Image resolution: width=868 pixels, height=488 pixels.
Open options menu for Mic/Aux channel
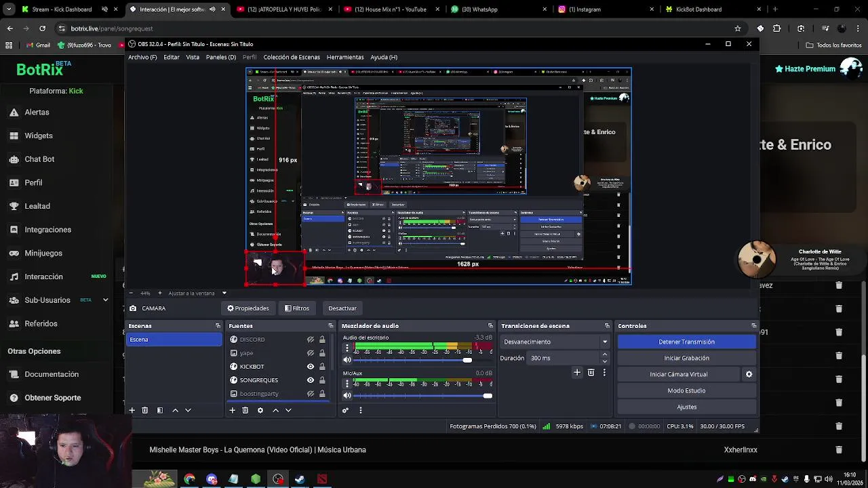(347, 383)
